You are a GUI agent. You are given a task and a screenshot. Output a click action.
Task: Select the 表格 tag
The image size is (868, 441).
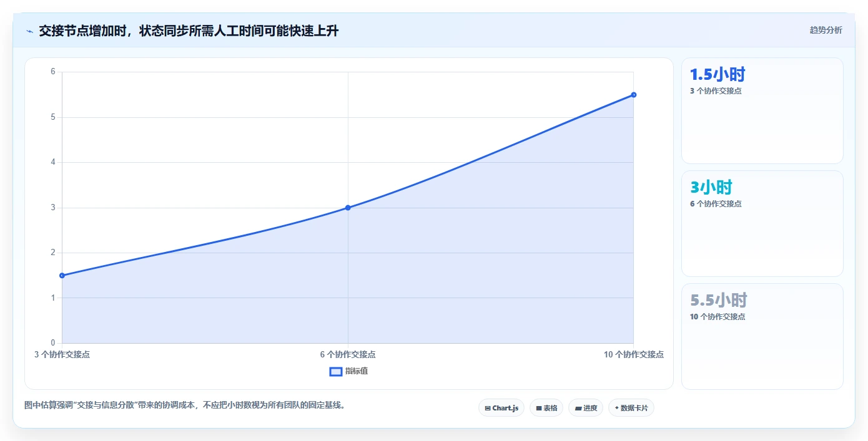546,408
